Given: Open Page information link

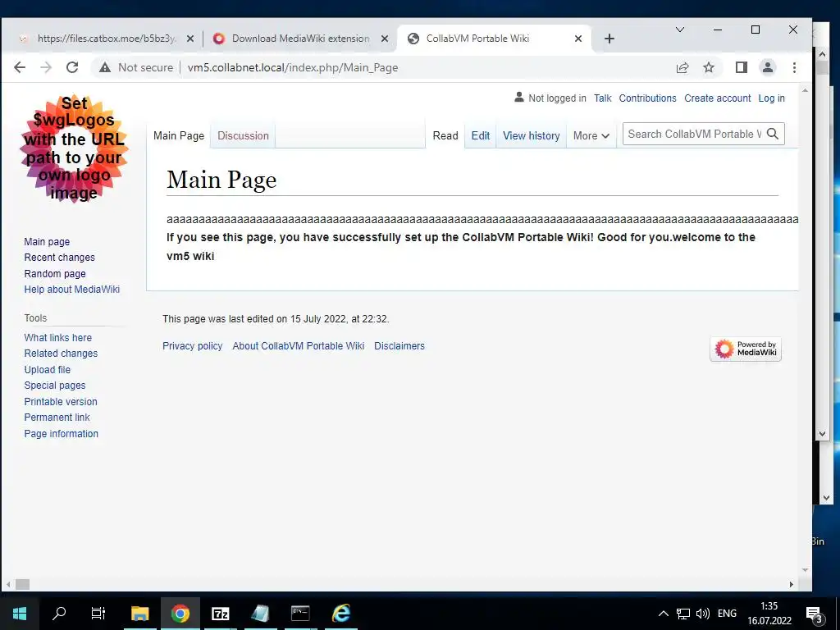Looking at the screenshot, I should pyautogui.click(x=61, y=434).
